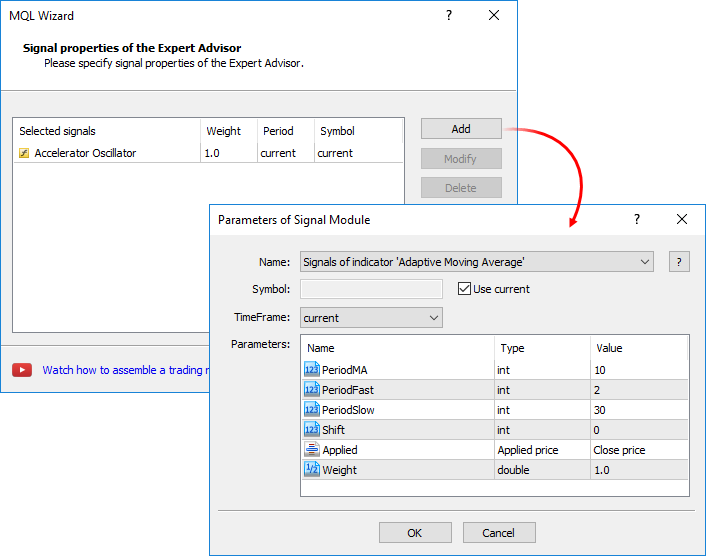Click the Accelerator Oscillator signal icon
The height and width of the screenshot is (557, 706).
(24, 153)
